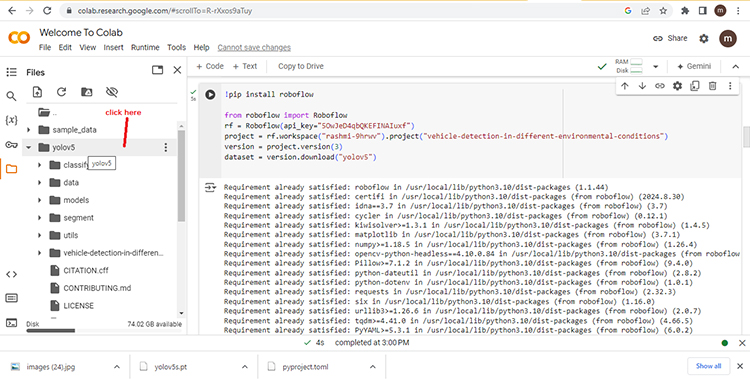The height and width of the screenshot is (379, 750).
Task: Open the Tools menu
Action: coord(176,47)
